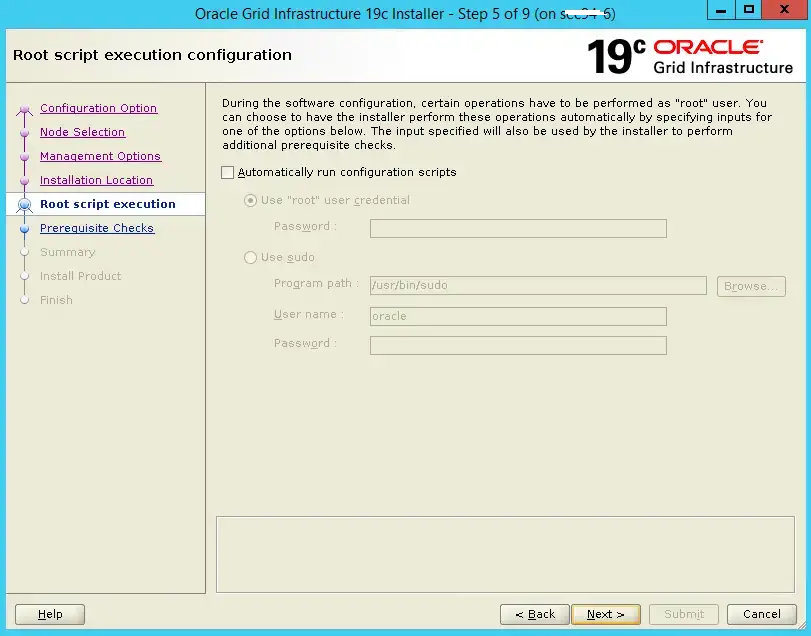
Task: Open the Configuration Option step
Action: coord(98,108)
